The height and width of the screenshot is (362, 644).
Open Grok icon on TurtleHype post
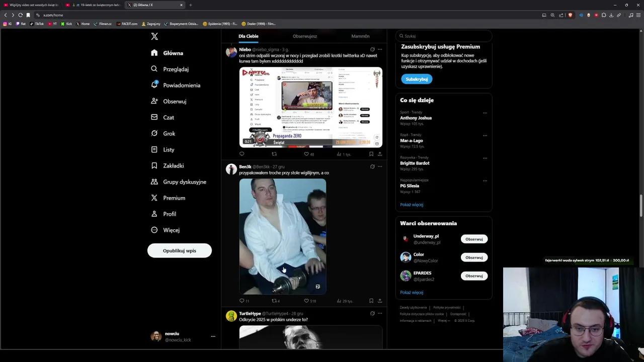click(x=372, y=313)
